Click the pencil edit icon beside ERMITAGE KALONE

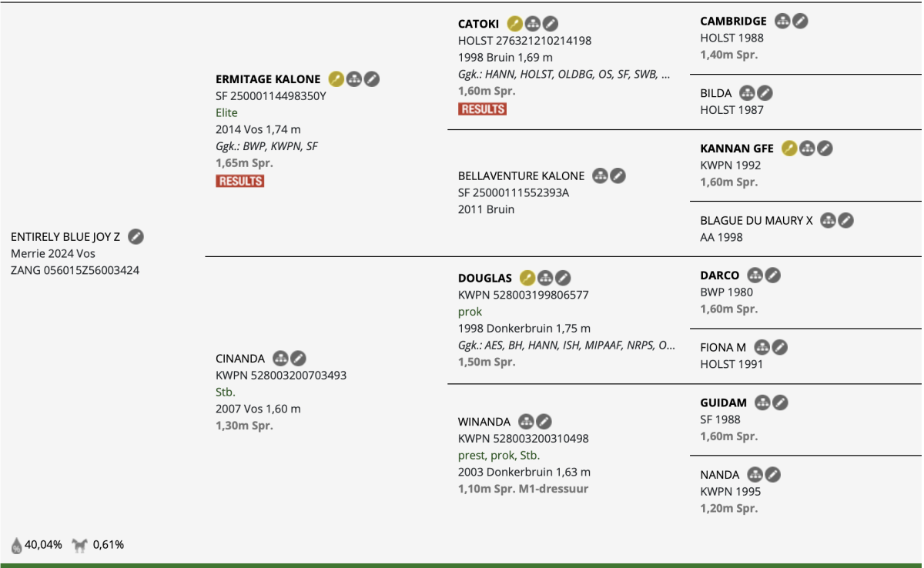point(372,79)
